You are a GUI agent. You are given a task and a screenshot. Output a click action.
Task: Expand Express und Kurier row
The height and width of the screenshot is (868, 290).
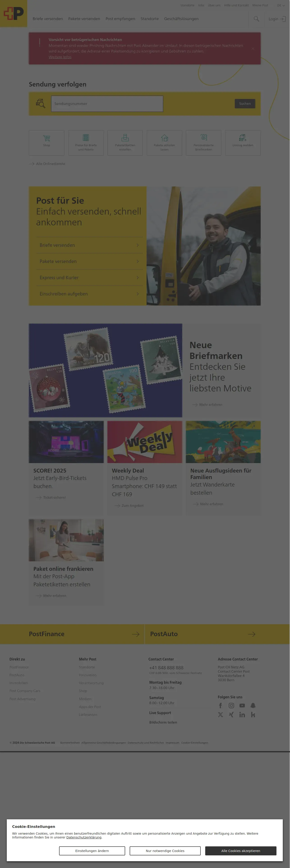(x=89, y=278)
